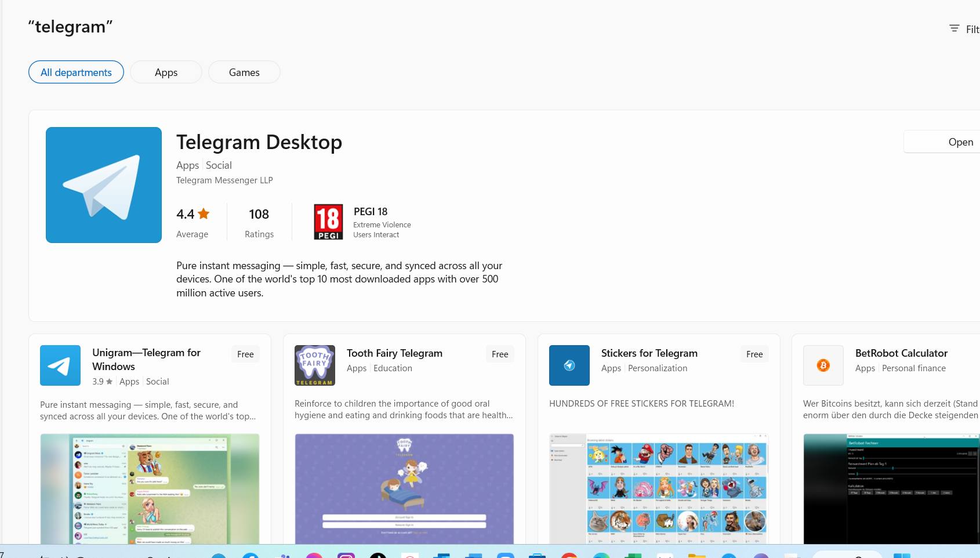The width and height of the screenshot is (980, 558).
Task: Open the Tooth Fairy purple screenshot thumbnail
Action: tap(404, 488)
